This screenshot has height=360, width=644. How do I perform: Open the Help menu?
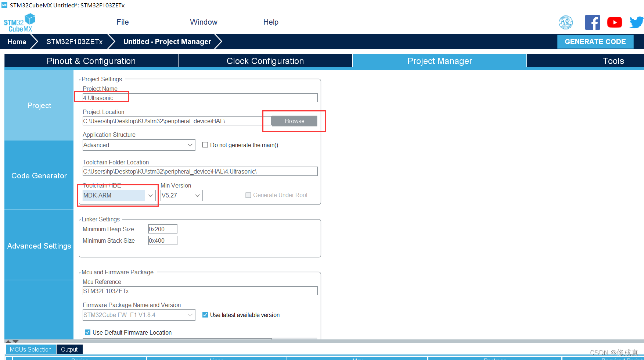click(x=271, y=22)
